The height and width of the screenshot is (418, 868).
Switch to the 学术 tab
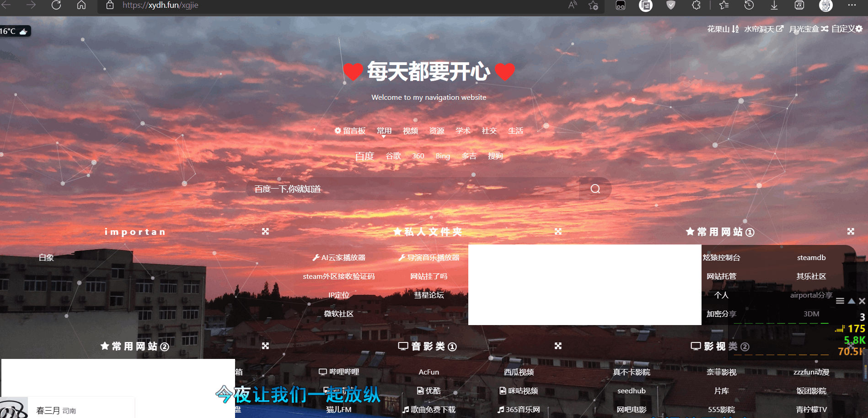tap(463, 131)
